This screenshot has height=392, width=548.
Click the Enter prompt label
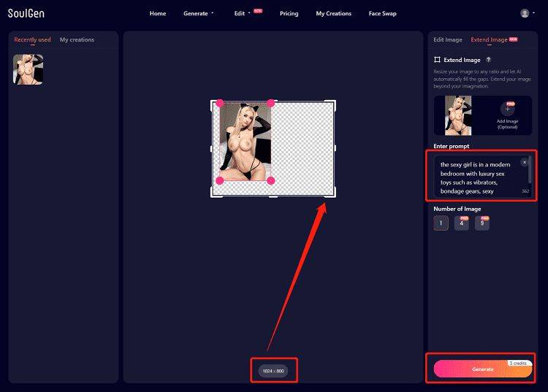coord(452,146)
